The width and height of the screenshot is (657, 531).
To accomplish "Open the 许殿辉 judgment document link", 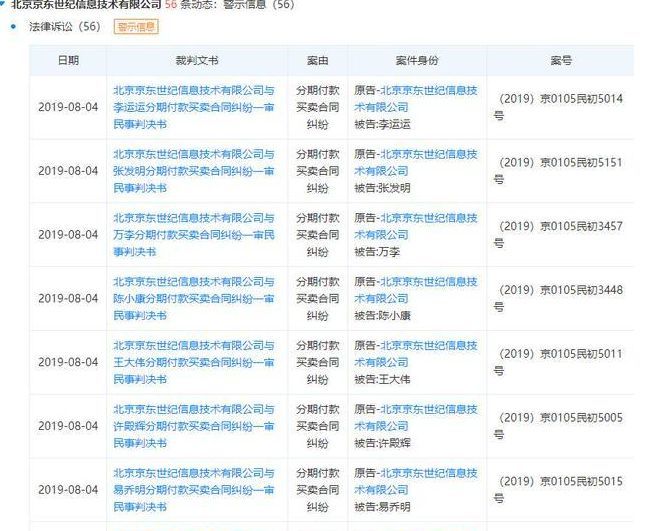I will click(194, 426).
